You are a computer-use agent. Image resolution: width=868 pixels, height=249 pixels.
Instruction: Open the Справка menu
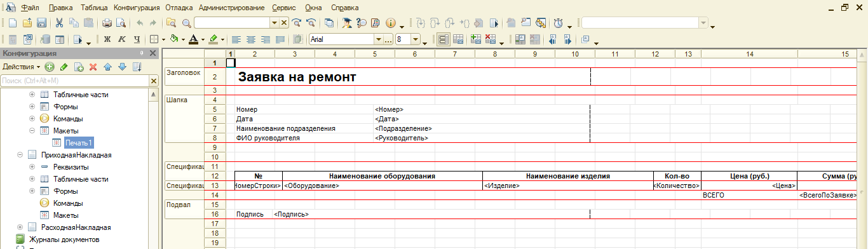(x=345, y=8)
